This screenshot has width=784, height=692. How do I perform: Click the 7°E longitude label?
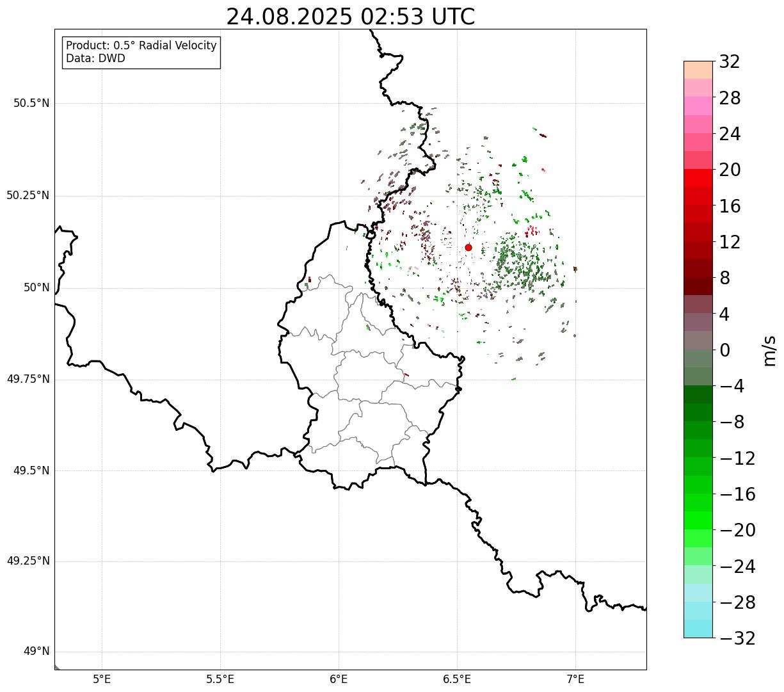point(575,679)
